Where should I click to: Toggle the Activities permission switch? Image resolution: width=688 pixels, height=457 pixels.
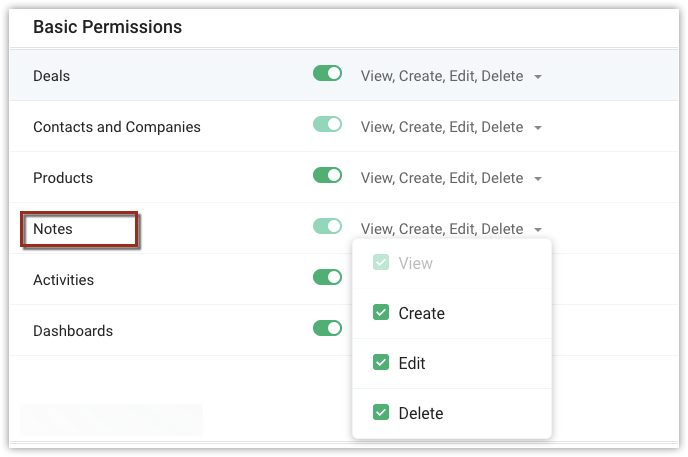(327, 278)
